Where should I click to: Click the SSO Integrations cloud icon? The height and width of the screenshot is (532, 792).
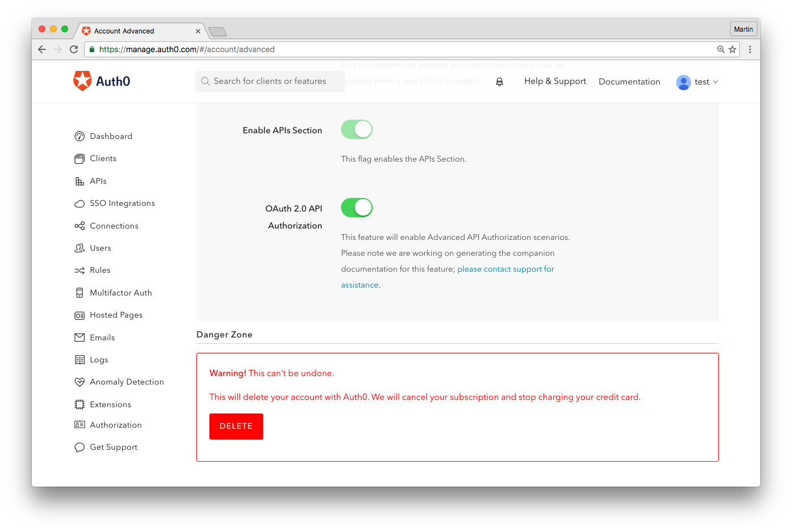79,204
